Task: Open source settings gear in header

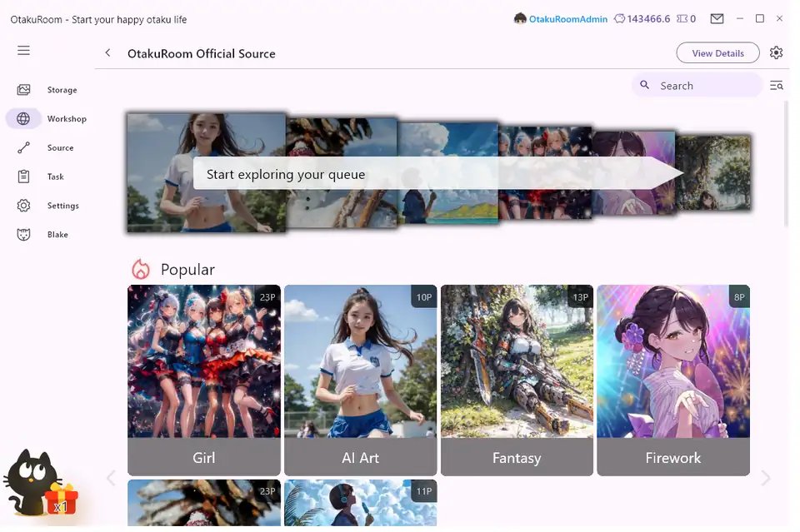Action: point(777,53)
